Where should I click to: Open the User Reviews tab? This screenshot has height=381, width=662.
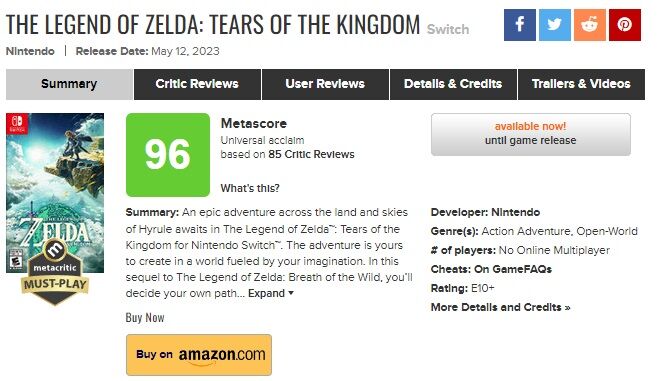point(325,84)
